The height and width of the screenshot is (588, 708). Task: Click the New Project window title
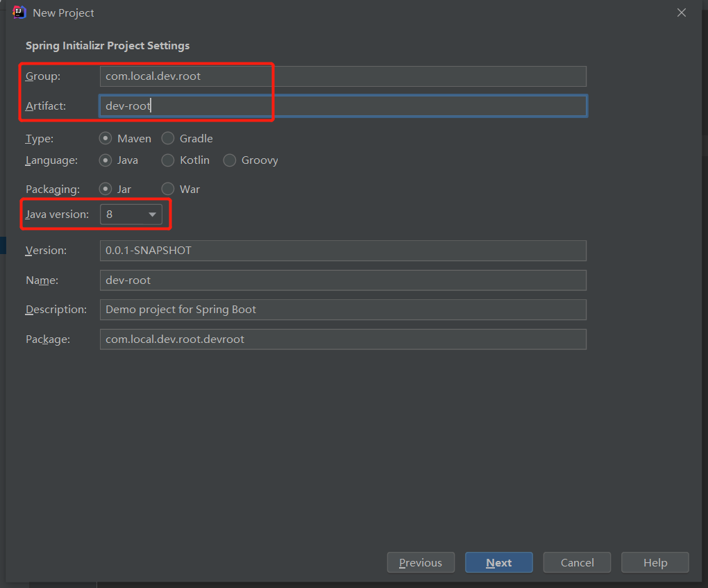coord(63,13)
